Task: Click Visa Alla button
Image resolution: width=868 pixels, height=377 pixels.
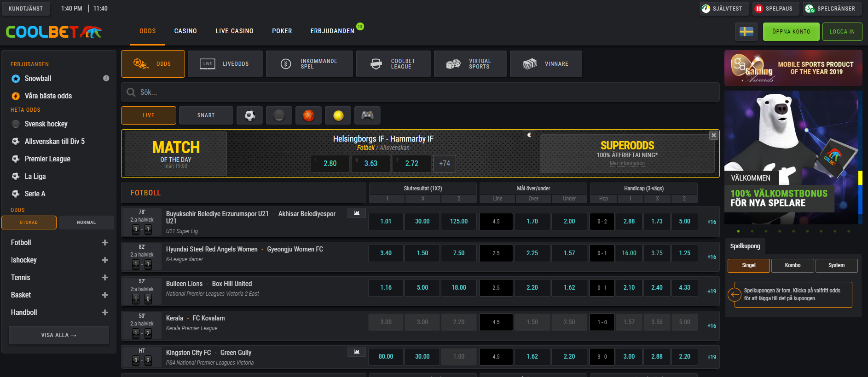Action: click(59, 335)
